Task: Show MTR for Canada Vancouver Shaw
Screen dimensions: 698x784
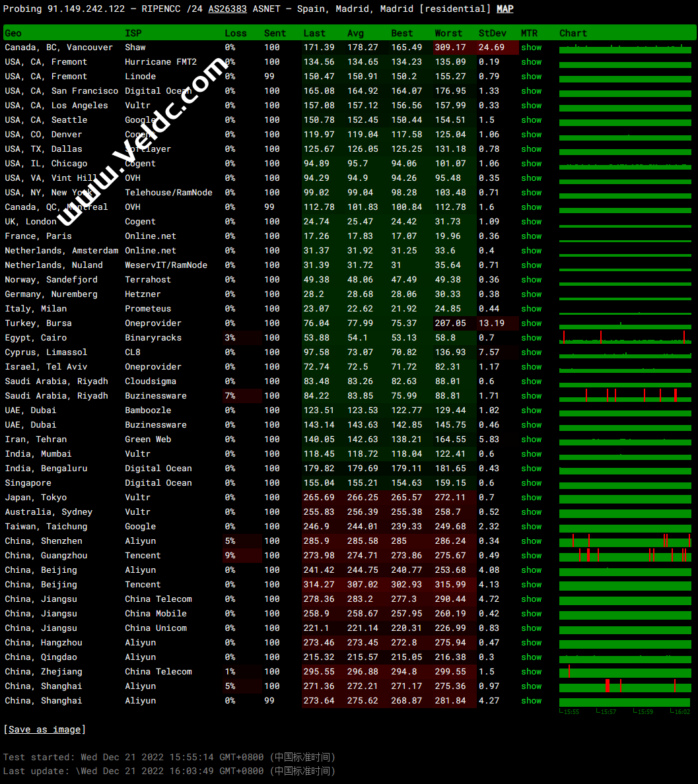Action: pyautogui.click(x=531, y=48)
